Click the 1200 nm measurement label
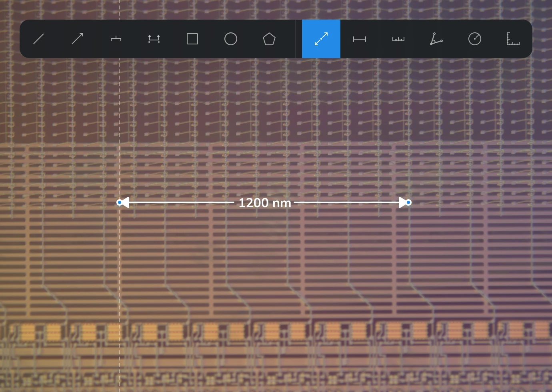Image resolution: width=552 pixels, height=392 pixels. (264, 203)
